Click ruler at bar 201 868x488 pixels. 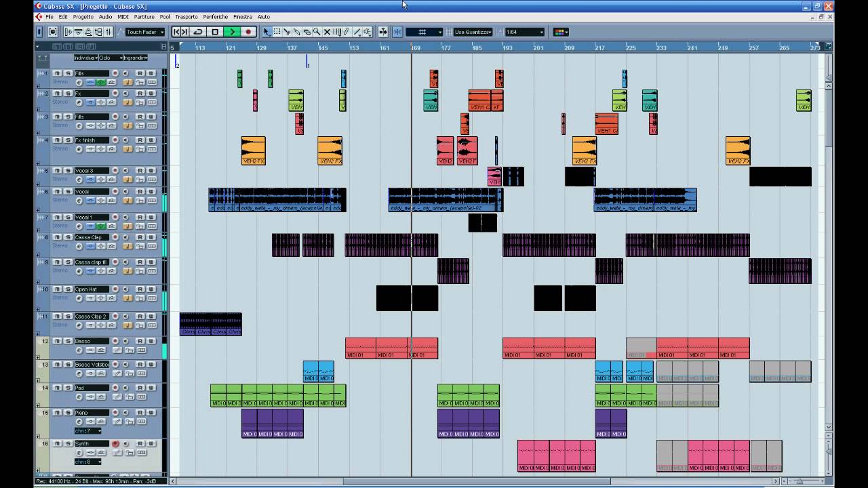pyautogui.click(x=538, y=47)
